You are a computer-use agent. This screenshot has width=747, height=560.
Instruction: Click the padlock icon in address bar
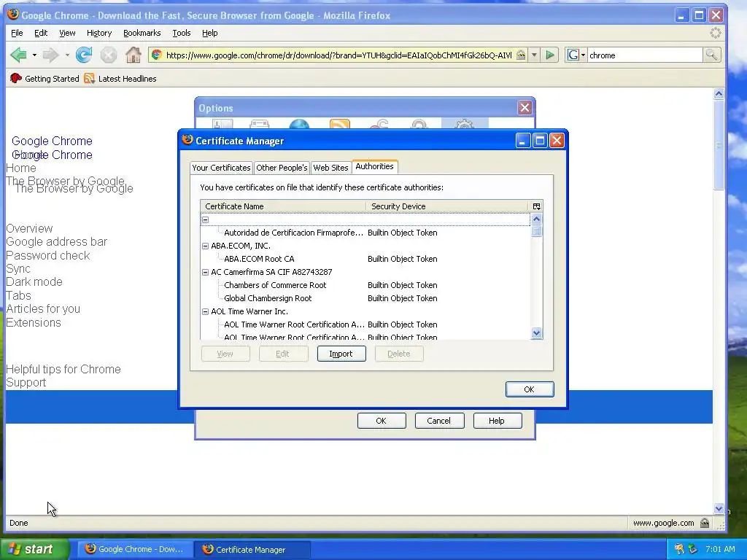click(521, 55)
